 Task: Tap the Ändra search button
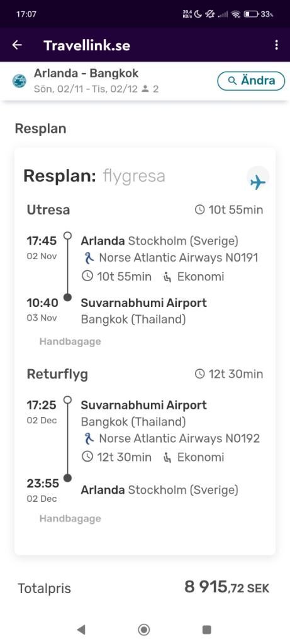251,80
